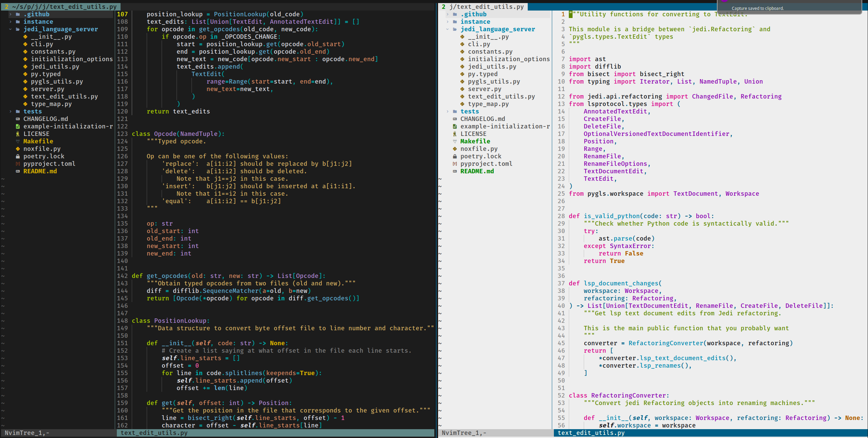Viewport: 868px width, 438px height.
Task: Open noxfile.py in left tree
Action: (x=42, y=149)
